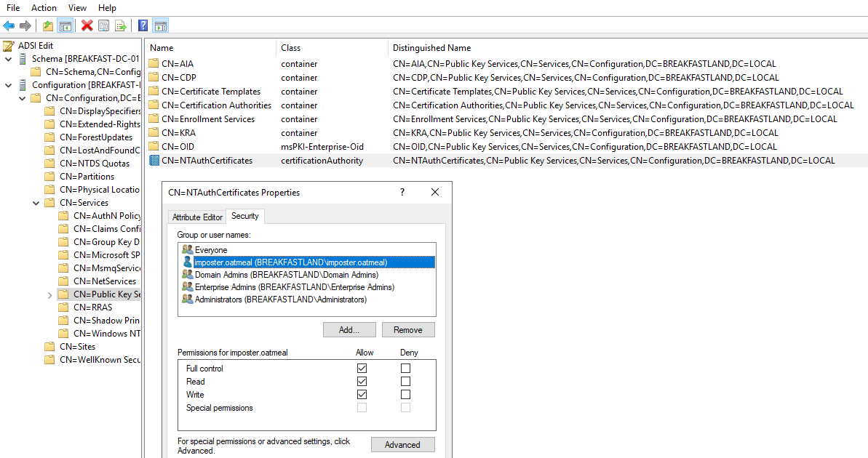Viewport: 868px width, 458px height.
Task: Click the Up One Level folder icon
Action: [48, 26]
